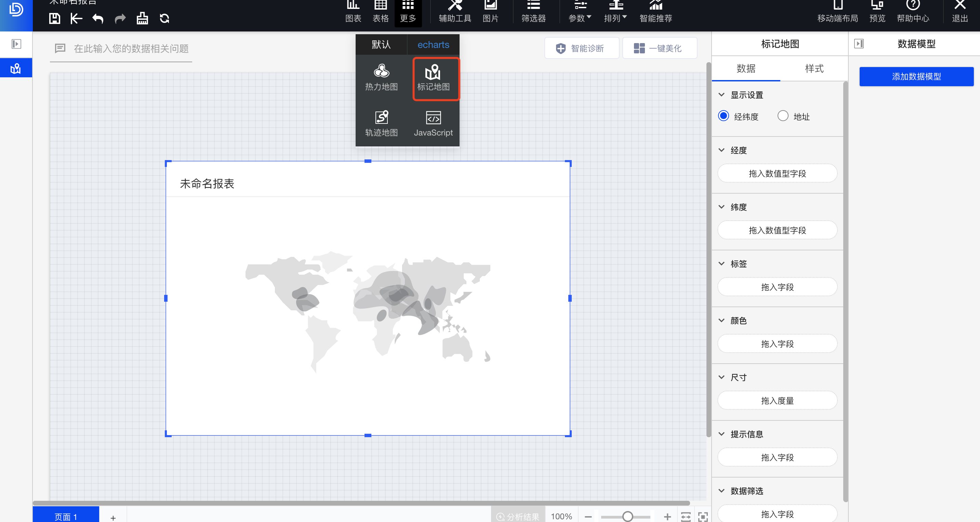
Task: Click the 颜色 拖入字段 drop zone
Action: tap(777, 343)
